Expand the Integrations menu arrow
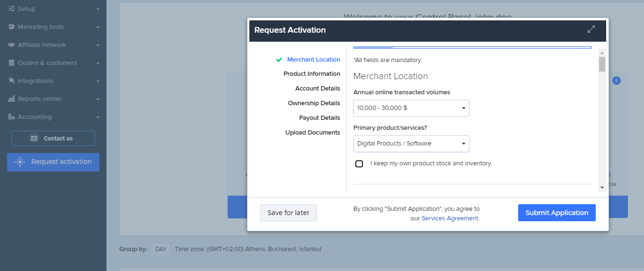The width and height of the screenshot is (644, 271). pos(97,81)
